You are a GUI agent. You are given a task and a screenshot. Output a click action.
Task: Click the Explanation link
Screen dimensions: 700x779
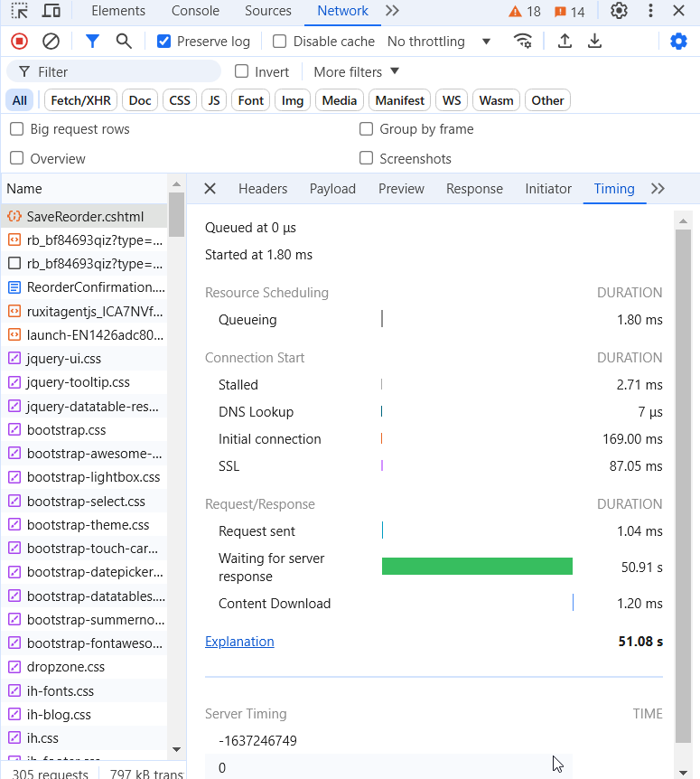click(x=239, y=642)
